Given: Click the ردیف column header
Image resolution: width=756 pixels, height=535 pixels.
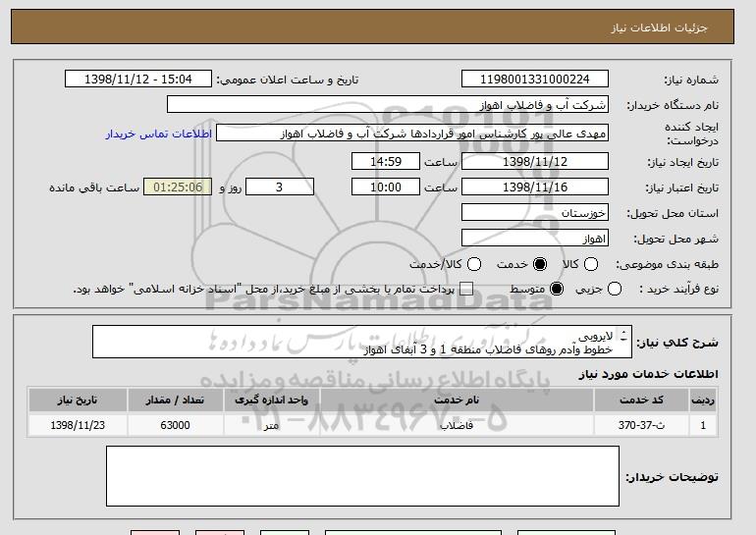Looking at the screenshot, I should point(703,401).
